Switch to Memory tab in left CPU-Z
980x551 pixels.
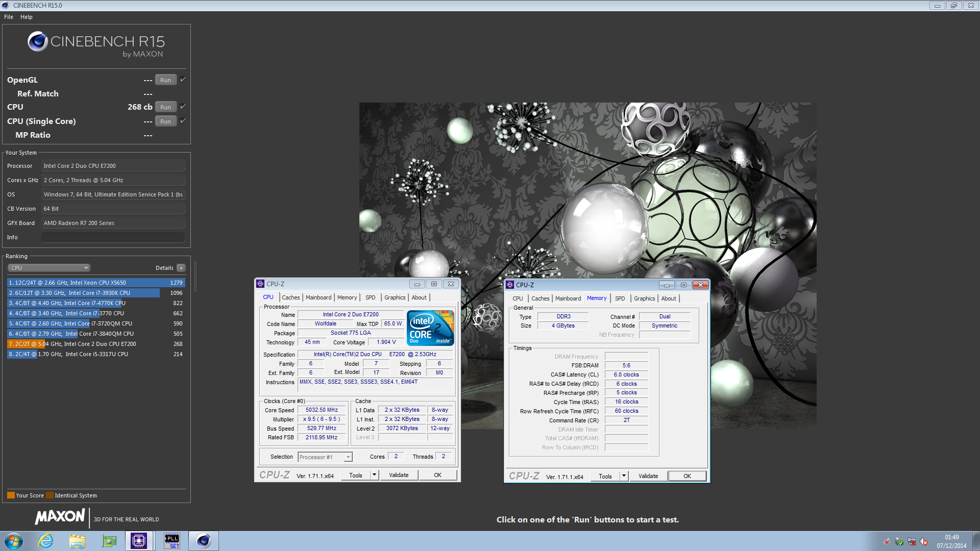tap(347, 297)
